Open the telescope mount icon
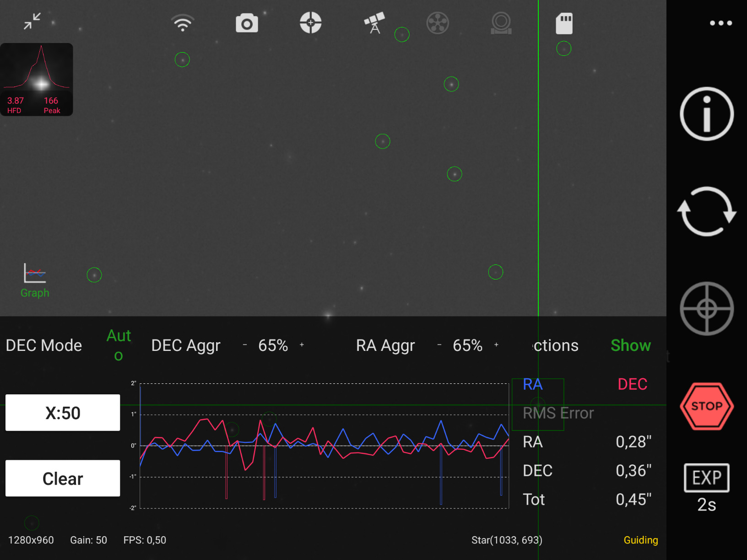The image size is (747, 560). [x=374, y=23]
